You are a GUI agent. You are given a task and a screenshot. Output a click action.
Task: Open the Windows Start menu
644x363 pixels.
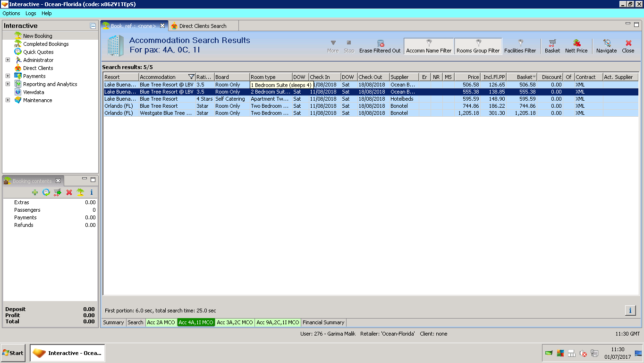coord(13,353)
